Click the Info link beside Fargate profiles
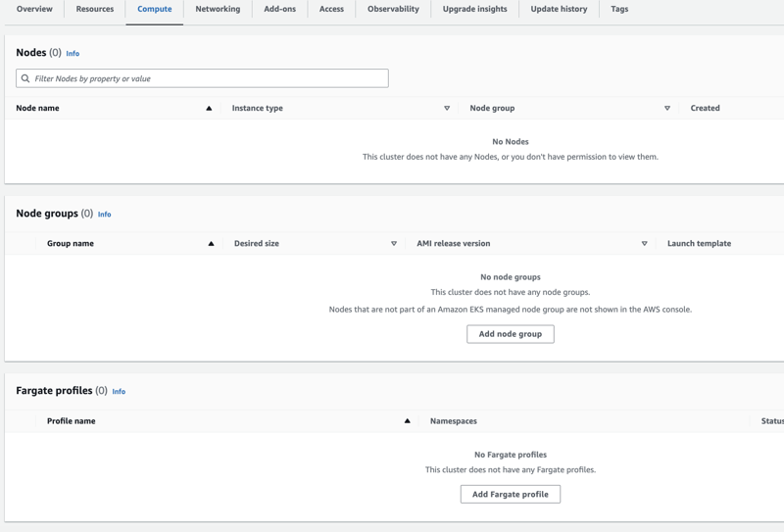The height and width of the screenshot is (532, 784). pyautogui.click(x=119, y=392)
